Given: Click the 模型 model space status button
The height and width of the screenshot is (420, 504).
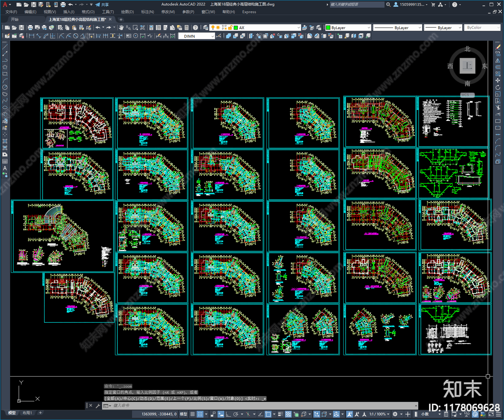Looking at the screenshot, I should 183,414.
